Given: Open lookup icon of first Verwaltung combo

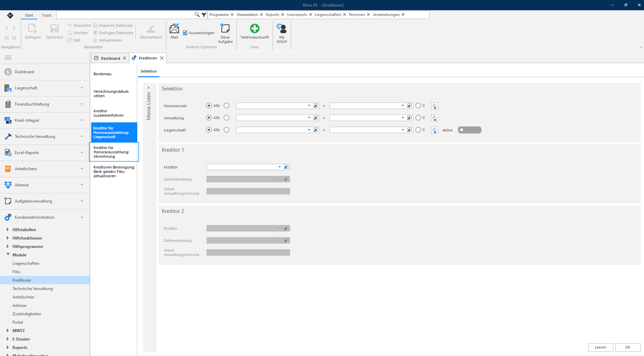Looking at the screenshot, I should click(x=316, y=118).
